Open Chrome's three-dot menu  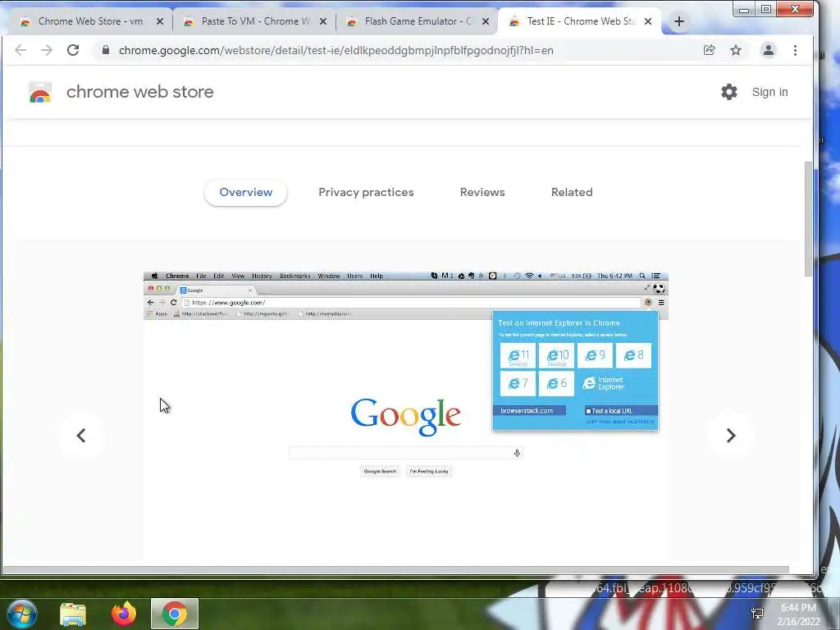tap(795, 50)
